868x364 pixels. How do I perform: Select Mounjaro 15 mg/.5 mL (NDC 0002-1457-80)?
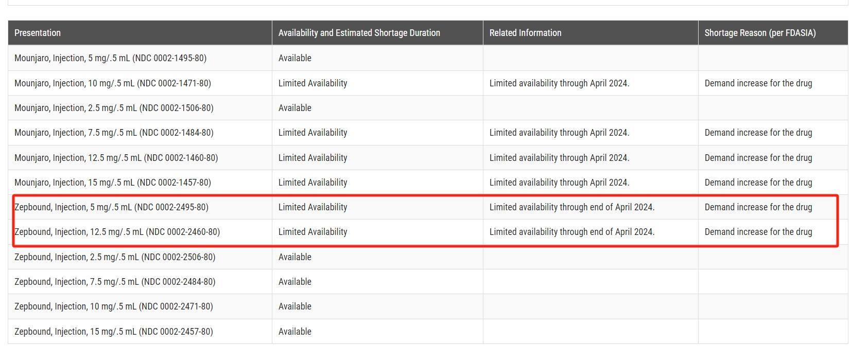click(x=112, y=183)
